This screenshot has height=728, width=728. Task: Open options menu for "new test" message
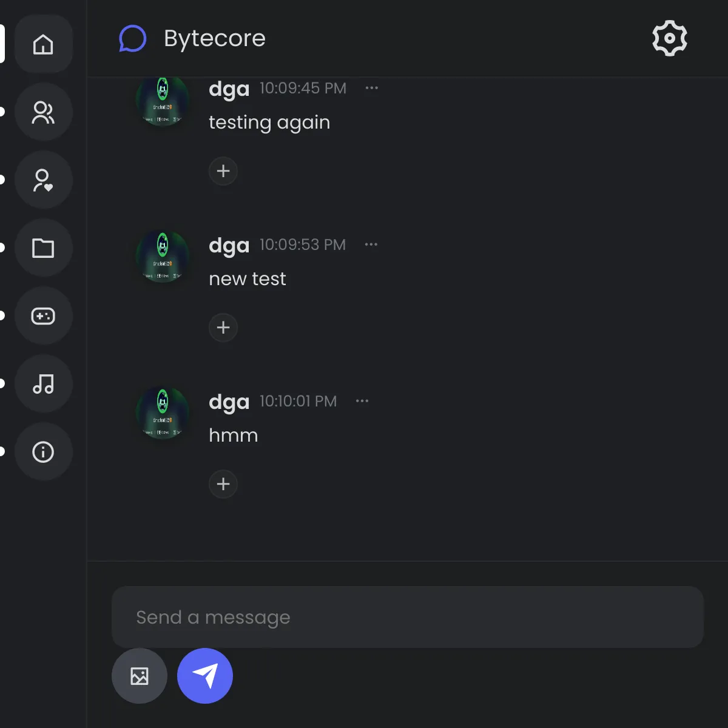click(371, 244)
